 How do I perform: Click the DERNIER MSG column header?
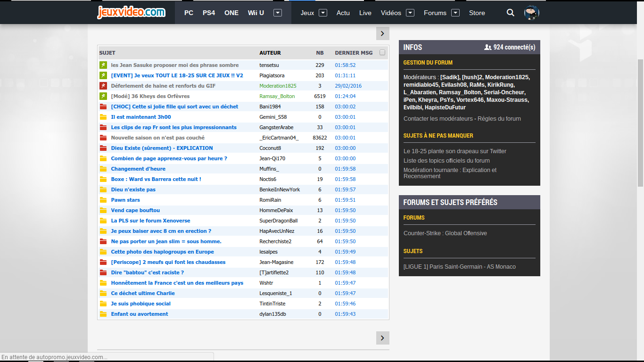[x=354, y=53]
